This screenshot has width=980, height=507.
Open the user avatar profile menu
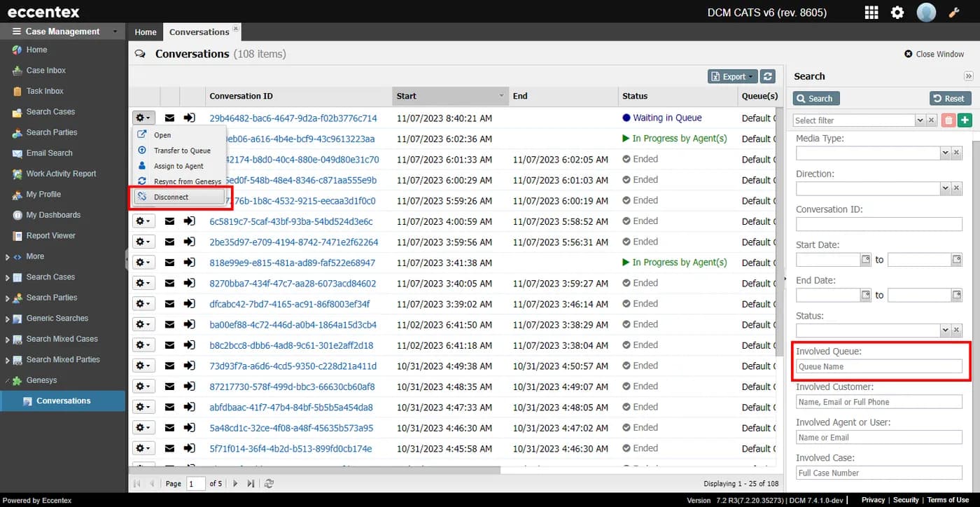pos(926,12)
